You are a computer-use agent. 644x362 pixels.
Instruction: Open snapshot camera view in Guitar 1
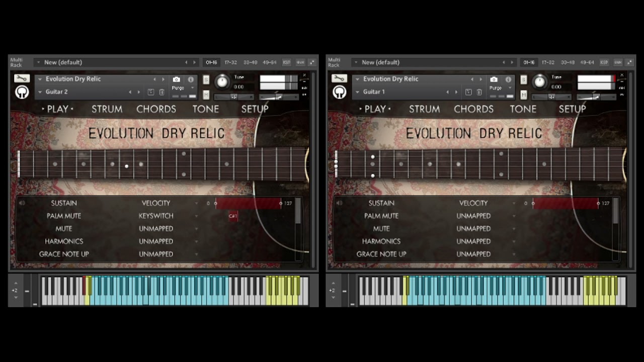(x=494, y=79)
